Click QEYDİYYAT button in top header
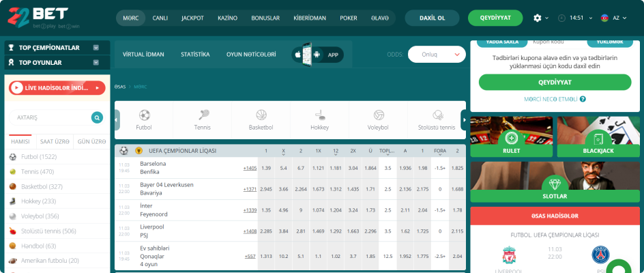This screenshot has height=273, width=644. point(495,18)
